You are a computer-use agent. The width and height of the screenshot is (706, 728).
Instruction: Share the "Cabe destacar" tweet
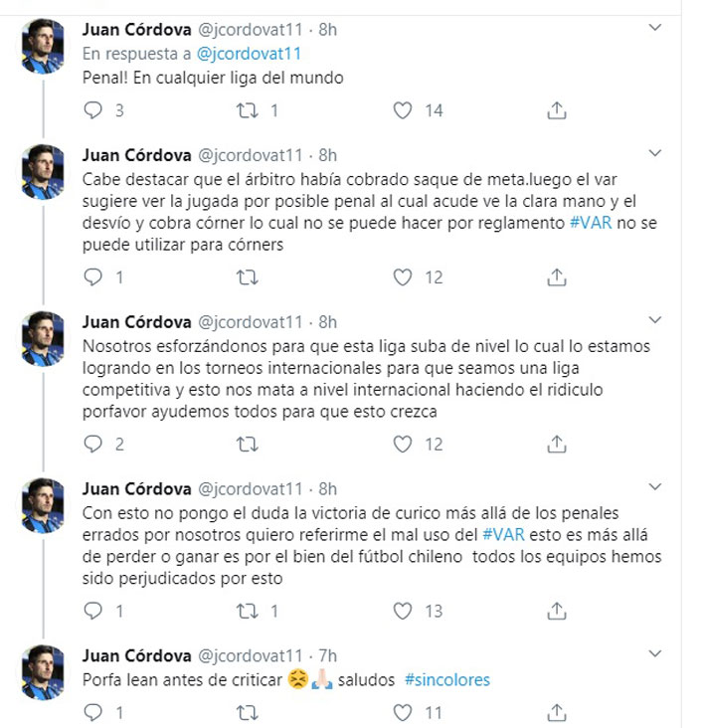point(559,277)
